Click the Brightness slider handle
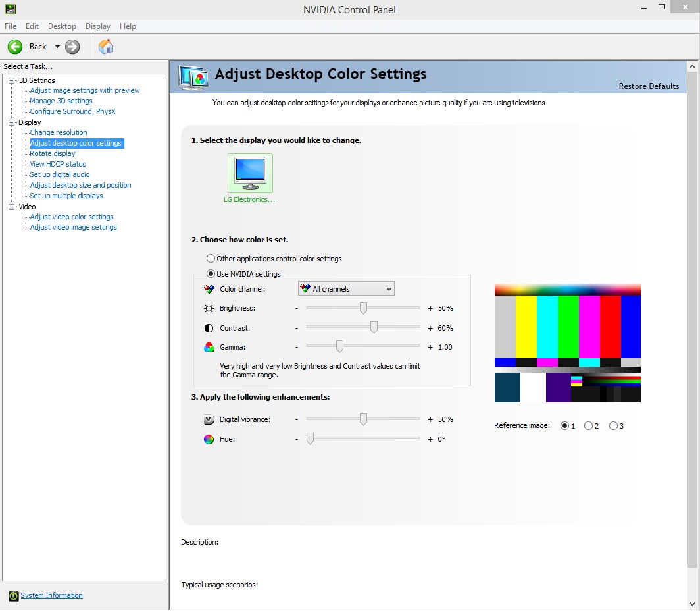Image resolution: width=700 pixels, height=611 pixels. click(x=363, y=308)
